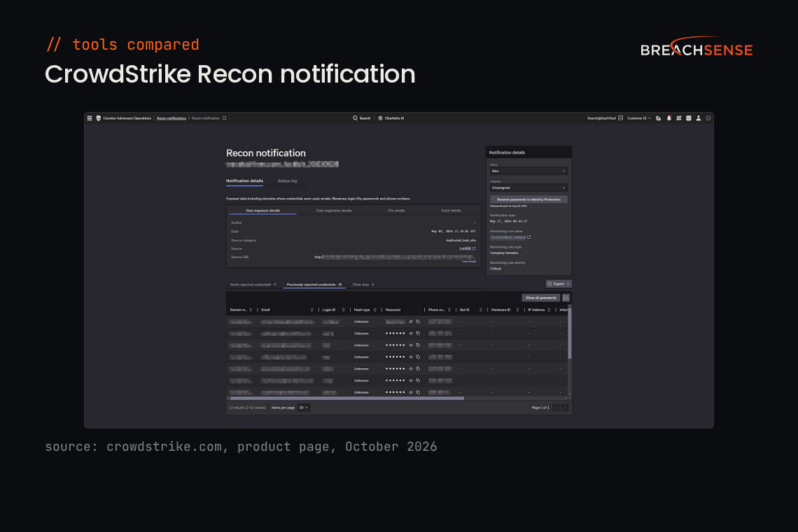Open the File details tab
Image resolution: width=798 pixels, height=532 pixels.
point(396,210)
